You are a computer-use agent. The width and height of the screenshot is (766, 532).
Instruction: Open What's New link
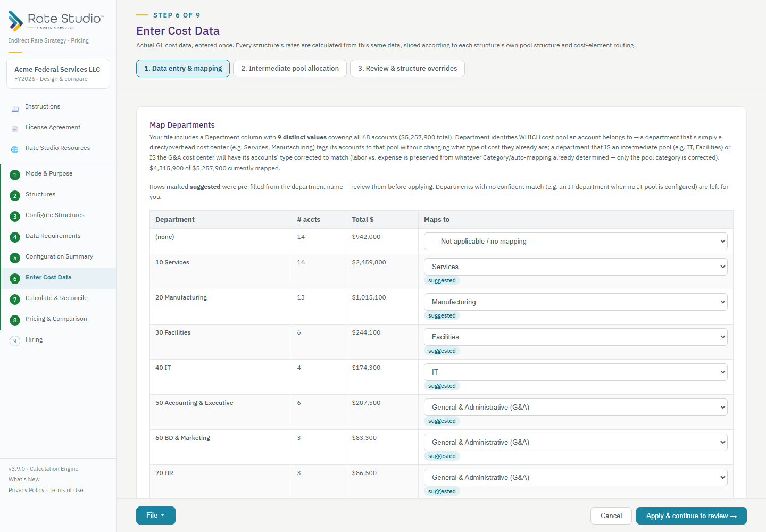click(x=24, y=480)
